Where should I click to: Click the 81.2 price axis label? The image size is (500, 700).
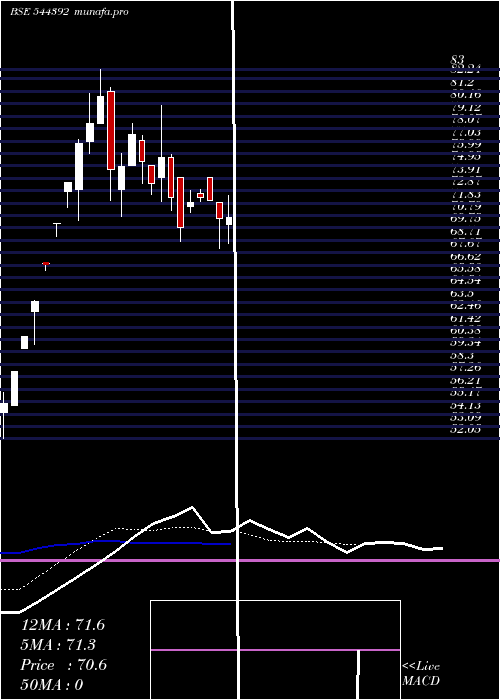pyautogui.click(x=462, y=83)
